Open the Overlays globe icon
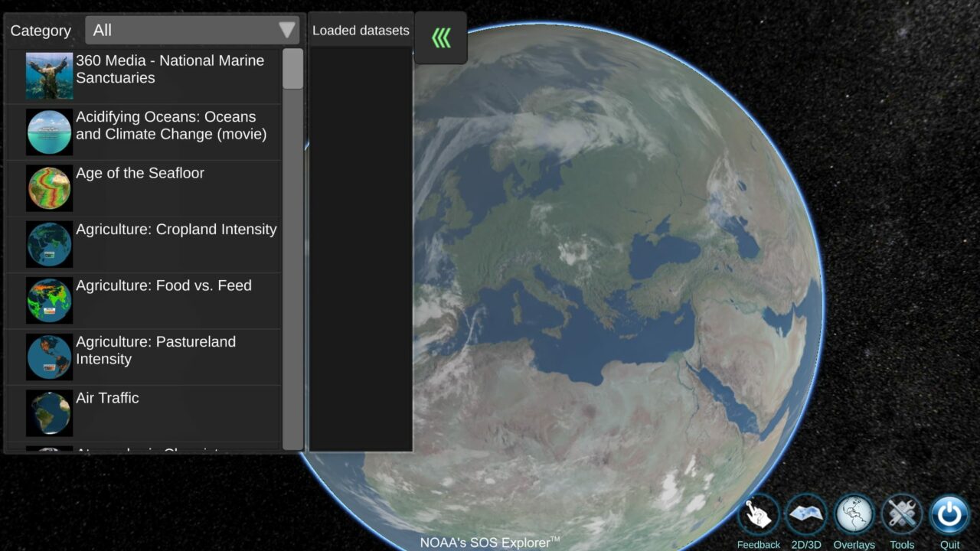Screen dimensions: 980x551 tap(854, 515)
